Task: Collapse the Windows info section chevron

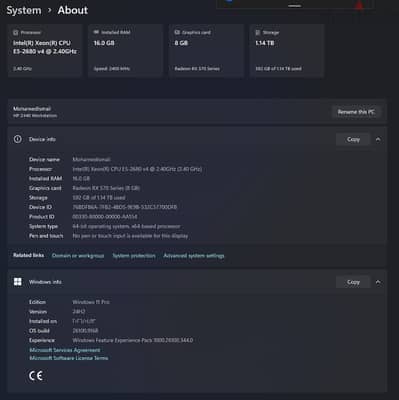Action: click(378, 282)
